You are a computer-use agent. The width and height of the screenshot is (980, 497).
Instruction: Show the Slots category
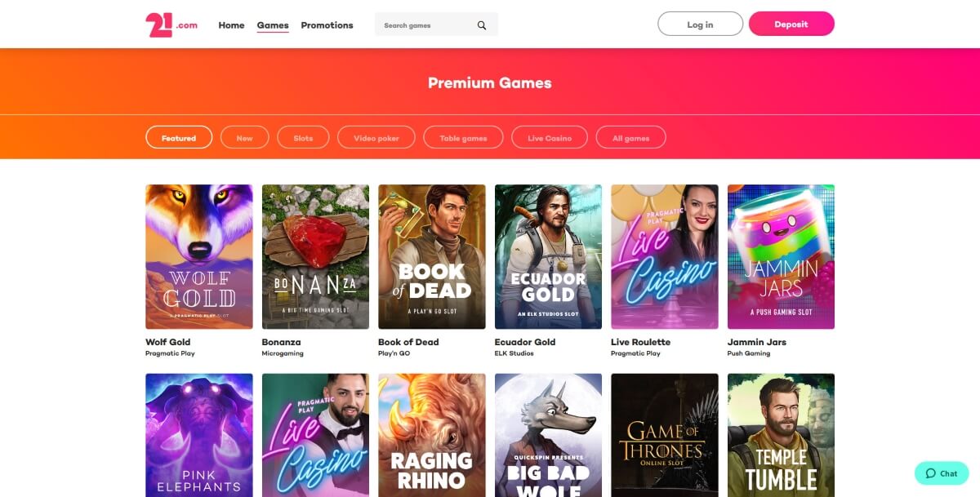pyautogui.click(x=303, y=138)
